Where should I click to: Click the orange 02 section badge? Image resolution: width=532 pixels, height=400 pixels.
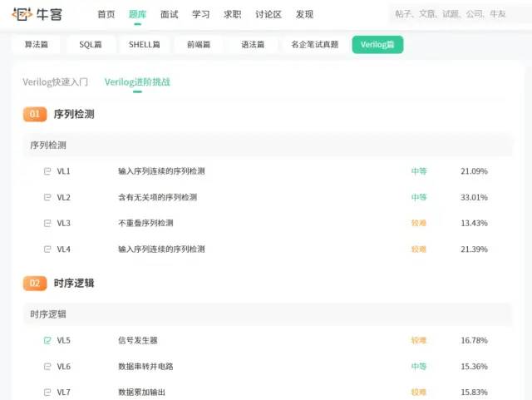(35, 284)
